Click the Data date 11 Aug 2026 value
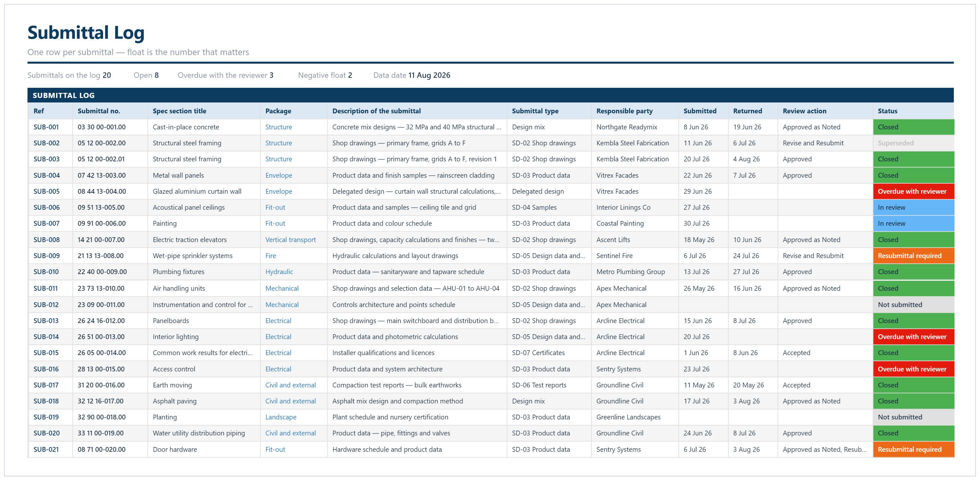 point(429,75)
